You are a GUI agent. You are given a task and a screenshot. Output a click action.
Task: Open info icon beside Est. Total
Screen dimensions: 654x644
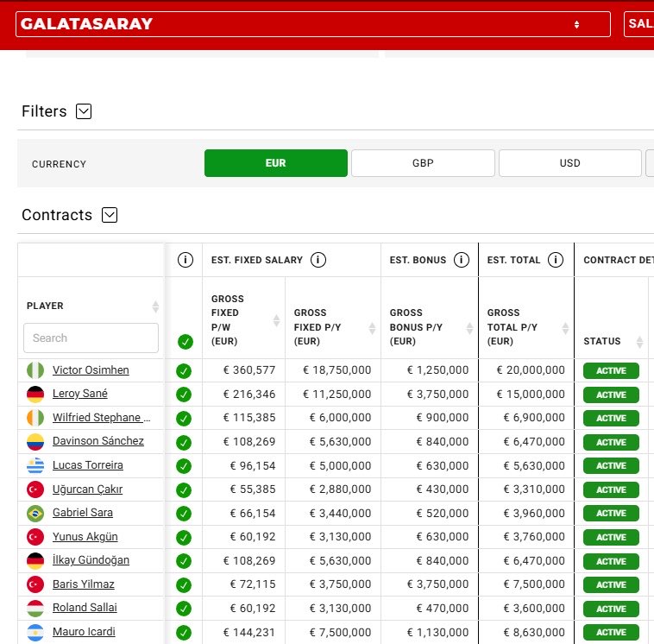pyautogui.click(x=556, y=260)
